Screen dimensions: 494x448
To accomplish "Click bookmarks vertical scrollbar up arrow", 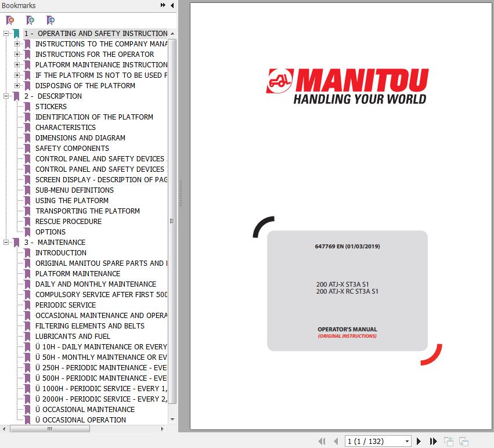I will tap(172, 34).
